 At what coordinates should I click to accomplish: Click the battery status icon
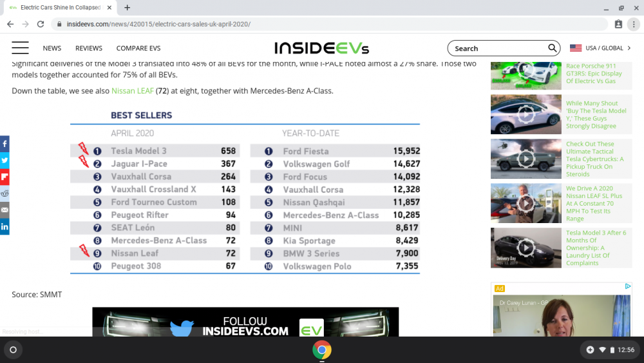[x=612, y=350]
